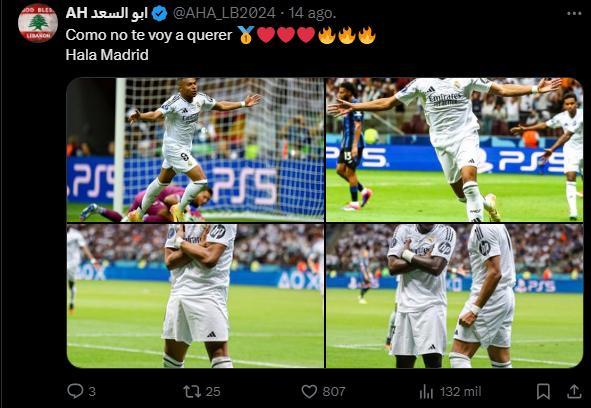Open top-left photo of player by goal net
This screenshot has width=591, height=408.
click(x=195, y=150)
